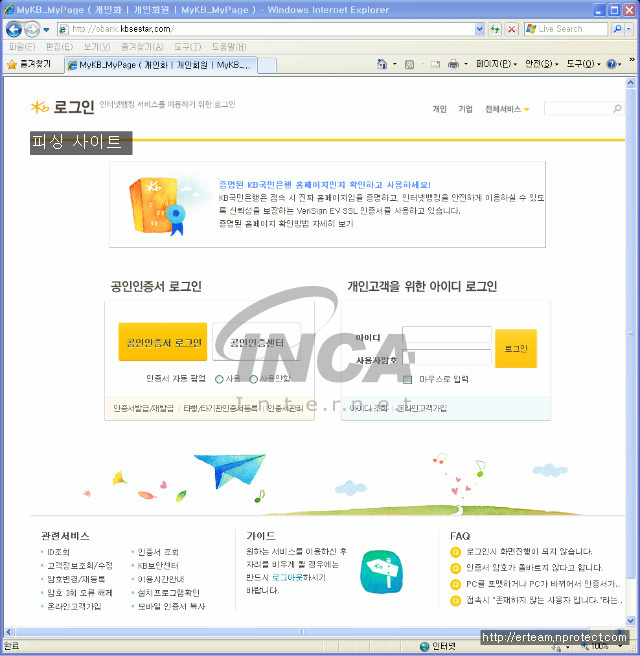Open a new blank tab

coord(266,65)
